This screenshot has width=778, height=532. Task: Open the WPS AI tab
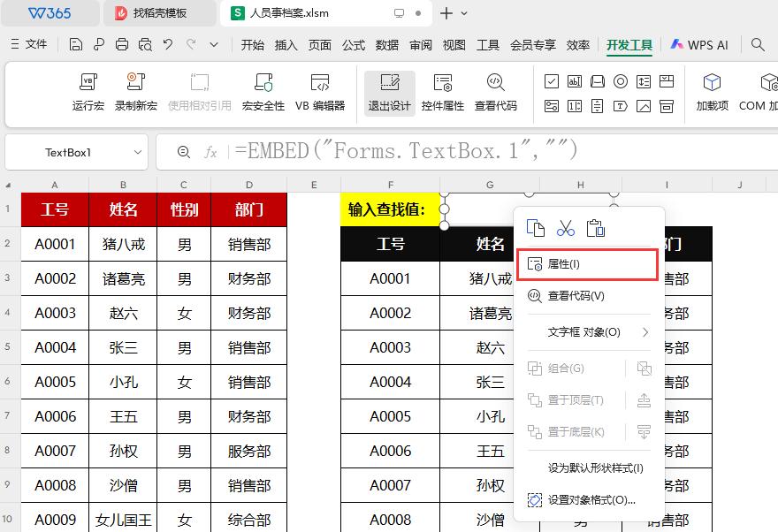[x=699, y=45]
